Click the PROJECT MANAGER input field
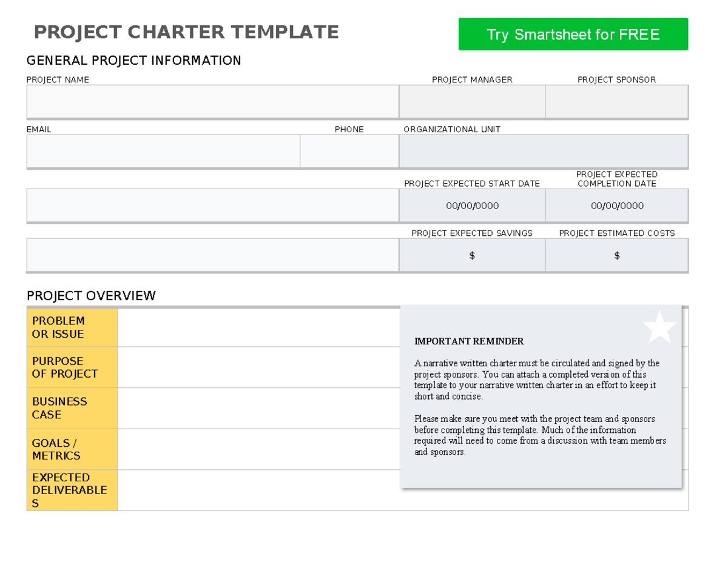This screenshot has width=728, height=562. 472,101
